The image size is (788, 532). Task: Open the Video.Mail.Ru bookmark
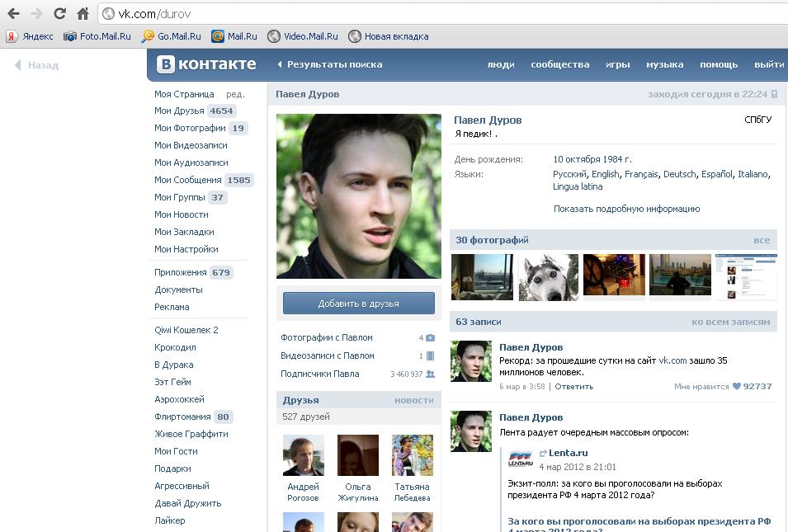(x=303, y=36)
